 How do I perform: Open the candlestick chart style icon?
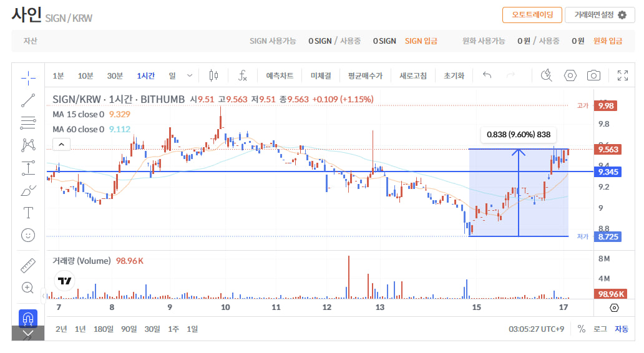[213, 75]
